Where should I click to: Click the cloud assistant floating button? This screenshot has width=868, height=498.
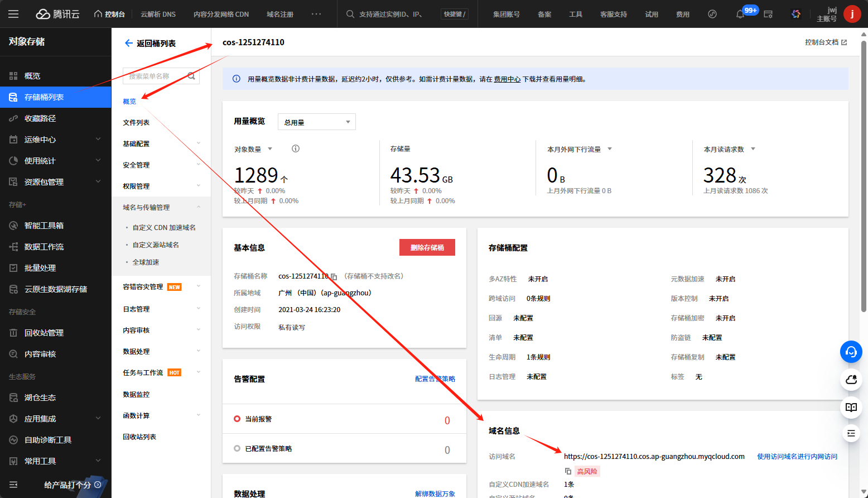point(851,380)
